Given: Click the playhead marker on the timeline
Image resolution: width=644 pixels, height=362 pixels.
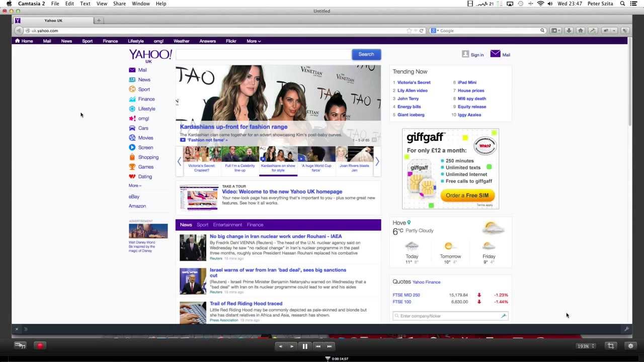Looking at the screenshot, I should pyautogui.click(x=328, y=358).
